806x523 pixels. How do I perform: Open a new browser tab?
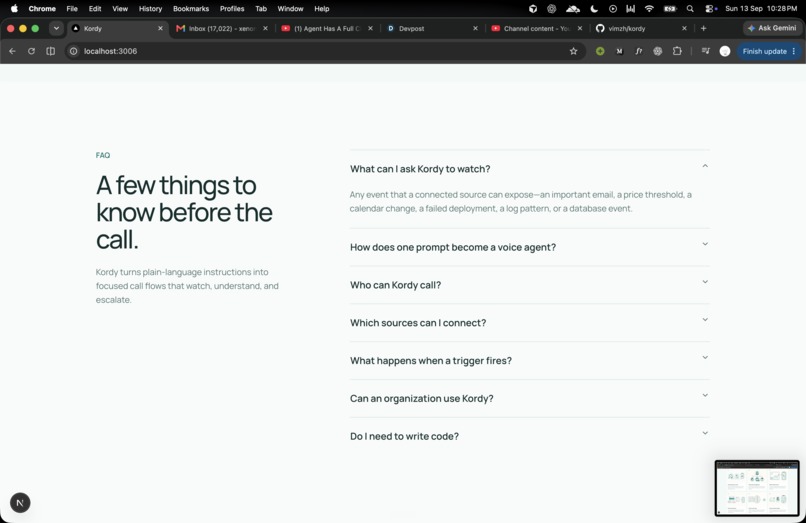703,28
